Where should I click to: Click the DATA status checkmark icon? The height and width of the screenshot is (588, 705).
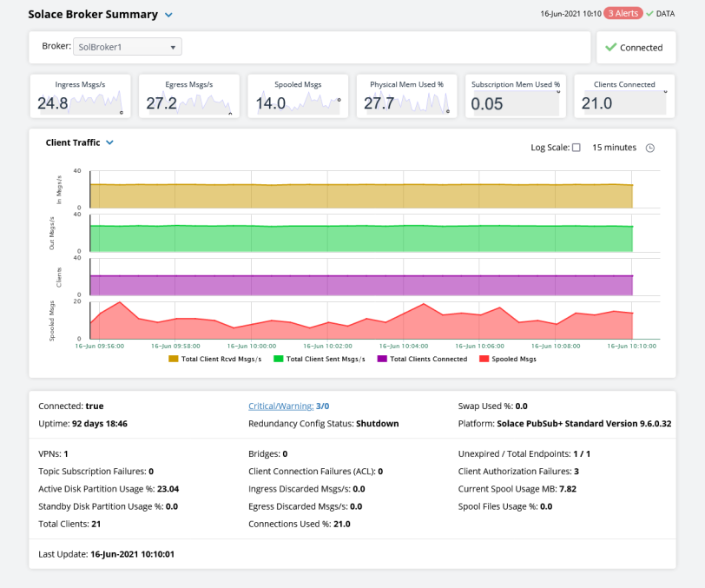(x=649, y=14)
